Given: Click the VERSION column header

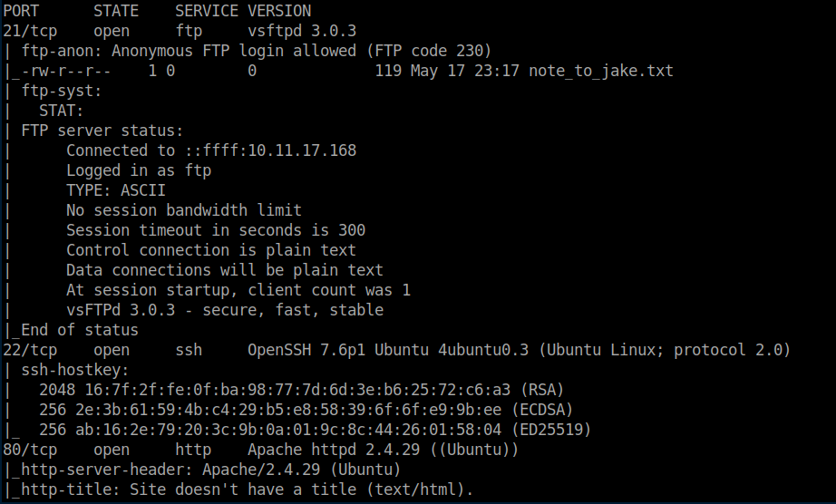Looking at the screenshot, I should click(279, 11).
